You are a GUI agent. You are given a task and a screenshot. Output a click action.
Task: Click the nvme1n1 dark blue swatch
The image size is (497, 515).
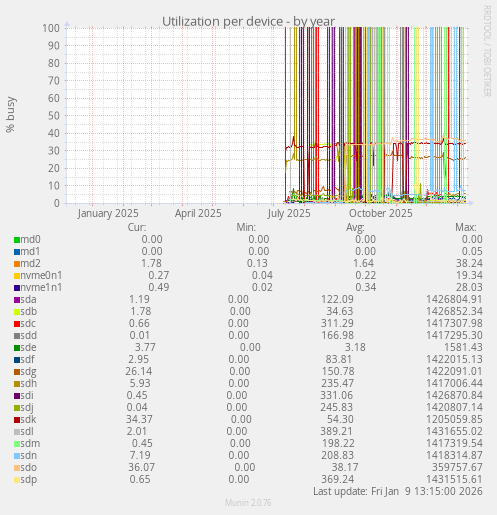point(17,288)
